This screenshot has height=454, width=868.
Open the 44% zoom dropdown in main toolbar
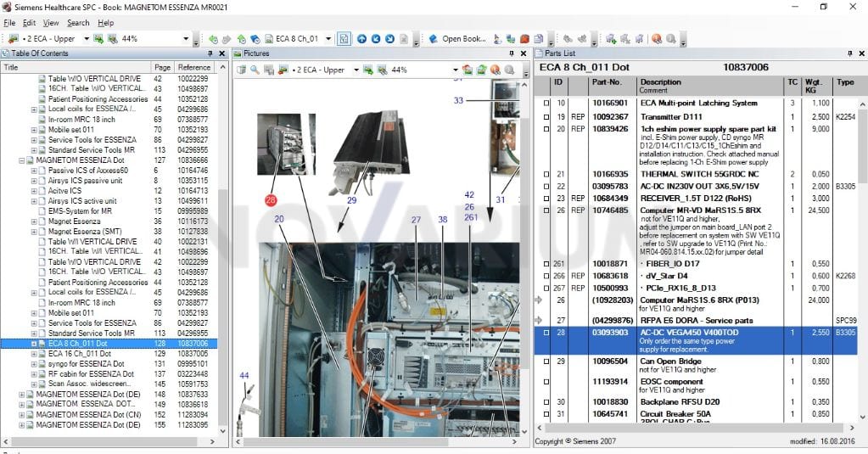pyautogui.click(x=186, y=39)
